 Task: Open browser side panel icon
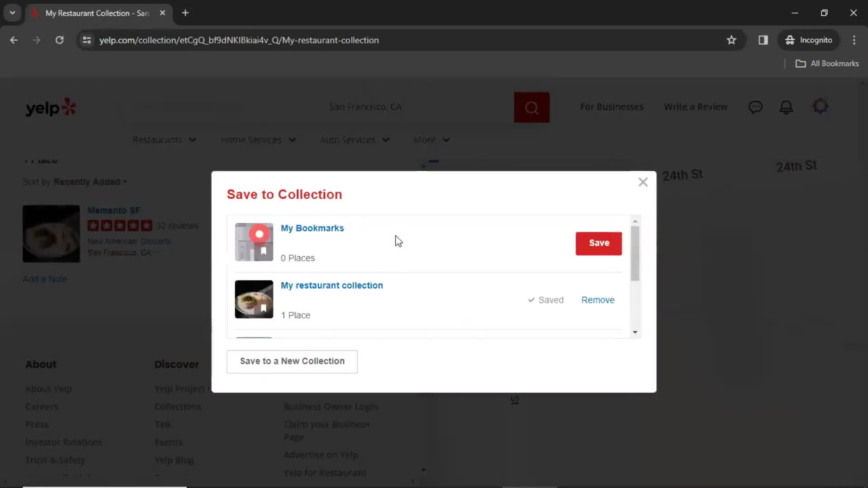(x=763, y=40)
